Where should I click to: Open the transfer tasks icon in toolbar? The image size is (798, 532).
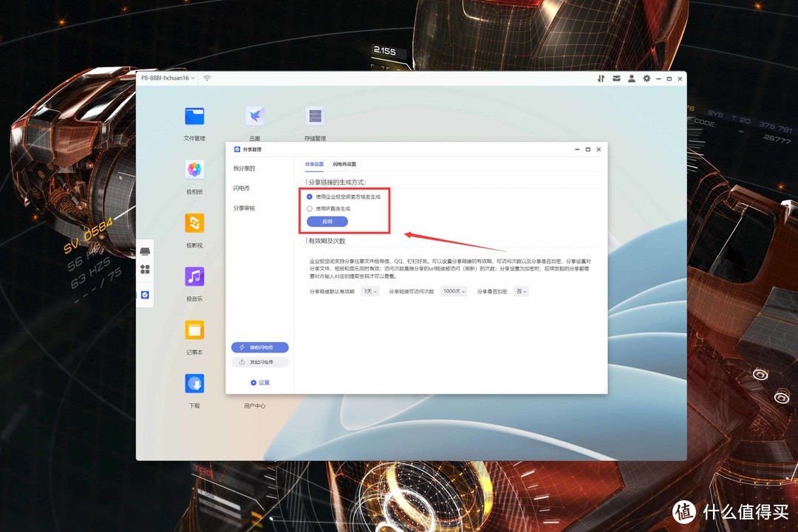601,78
